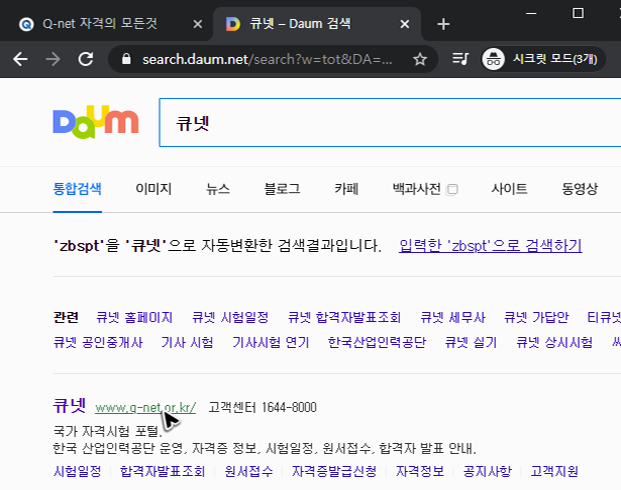Click related search 큐넷 합격자발표조회
This screenshot has width=621, height=490.
point(344,317)
